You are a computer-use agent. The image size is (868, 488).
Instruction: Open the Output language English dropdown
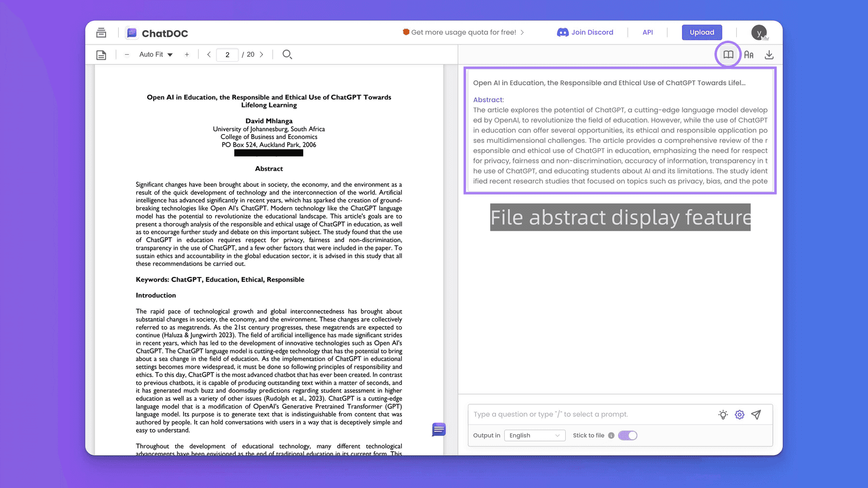pyautogui.click(x=534, y=435)
